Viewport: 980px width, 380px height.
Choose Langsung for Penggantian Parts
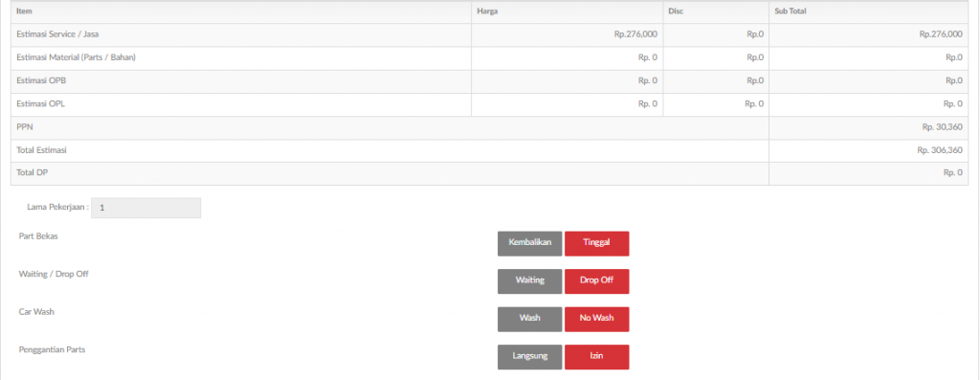[x=530, y=357]
